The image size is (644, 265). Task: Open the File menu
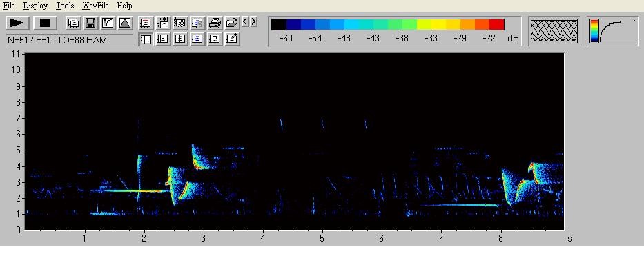click(x=8, y=6)
